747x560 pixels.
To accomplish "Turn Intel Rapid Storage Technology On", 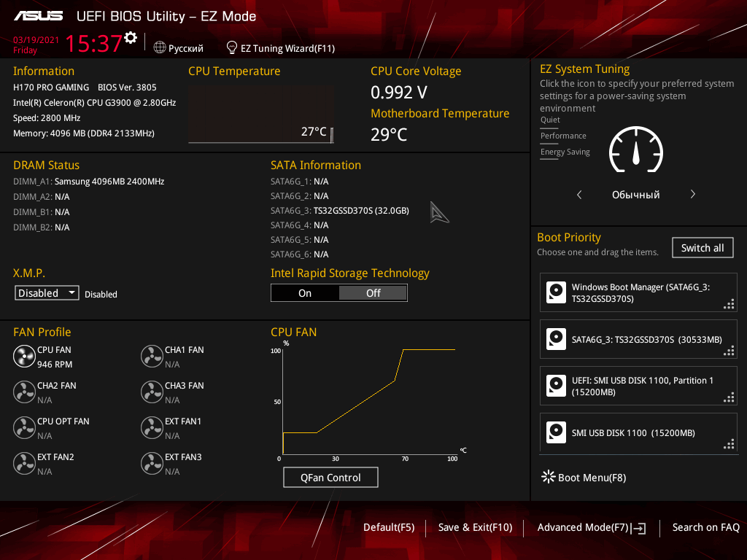I will [x=305, y=293].
